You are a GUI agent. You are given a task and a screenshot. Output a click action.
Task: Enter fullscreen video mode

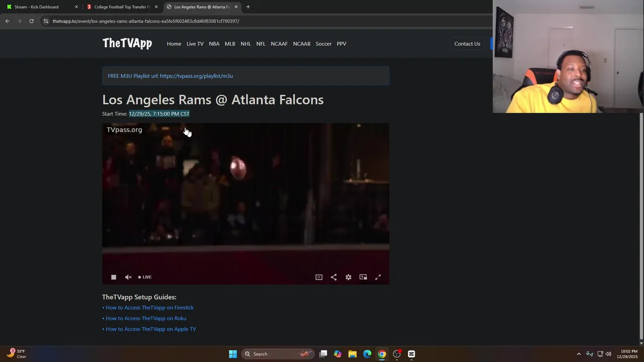[x=378, y=277]
